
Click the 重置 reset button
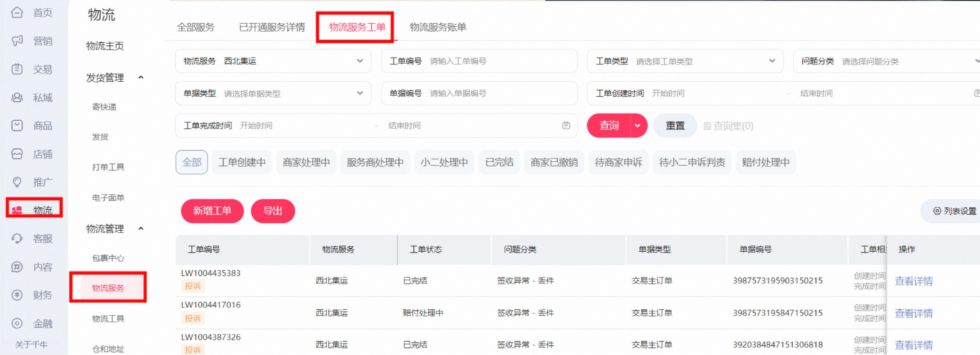coord(675,125)
